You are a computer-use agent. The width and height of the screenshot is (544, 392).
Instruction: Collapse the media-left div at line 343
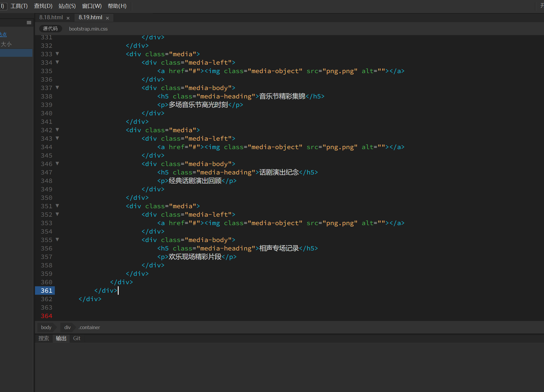click(57, 138)
